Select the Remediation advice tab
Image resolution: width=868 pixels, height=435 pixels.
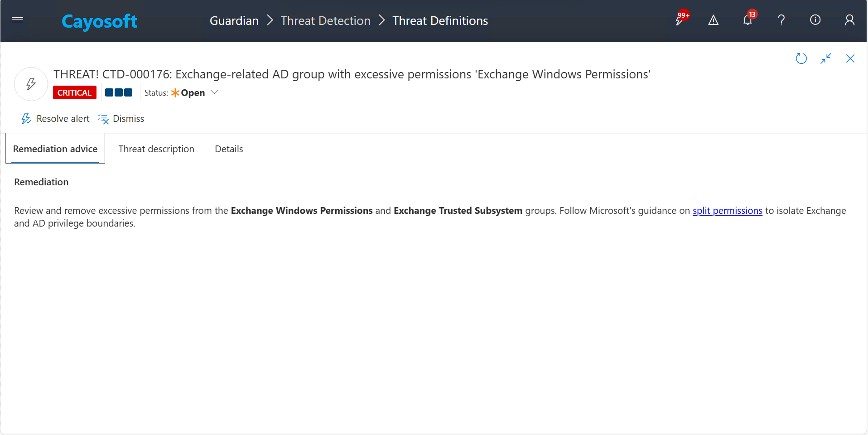[x=55, y=149]
